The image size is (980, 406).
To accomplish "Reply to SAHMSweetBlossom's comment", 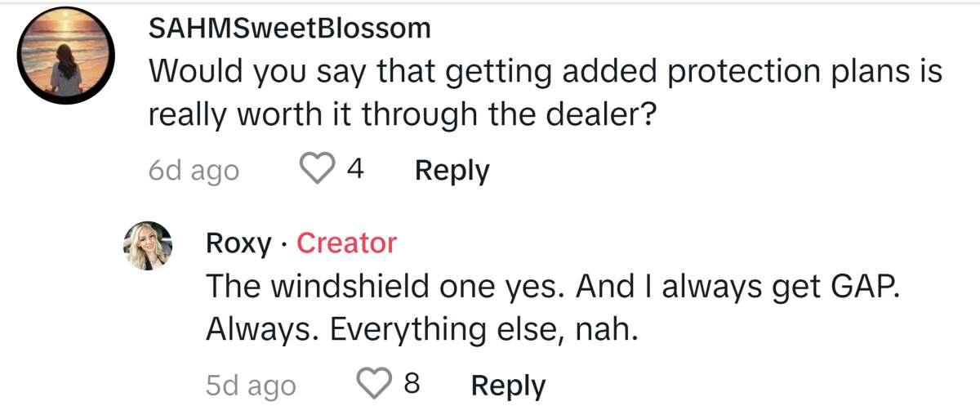I will (x=452, y=170).
